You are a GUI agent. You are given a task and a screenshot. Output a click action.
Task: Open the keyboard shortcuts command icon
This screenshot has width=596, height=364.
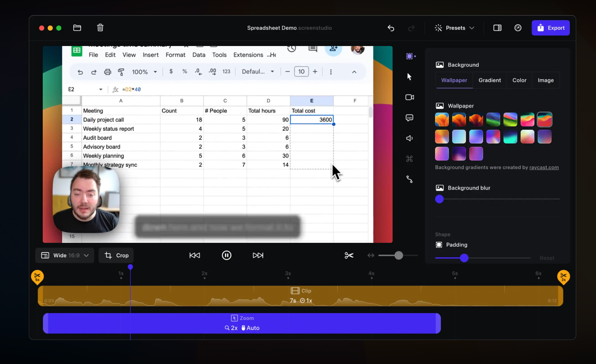click(x=409, y=159)
